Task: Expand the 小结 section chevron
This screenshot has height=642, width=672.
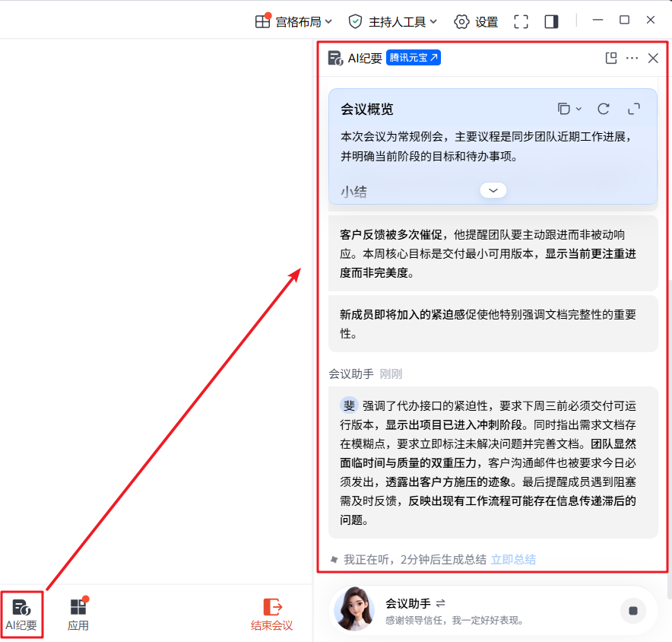Action: (x=493, y=190)
